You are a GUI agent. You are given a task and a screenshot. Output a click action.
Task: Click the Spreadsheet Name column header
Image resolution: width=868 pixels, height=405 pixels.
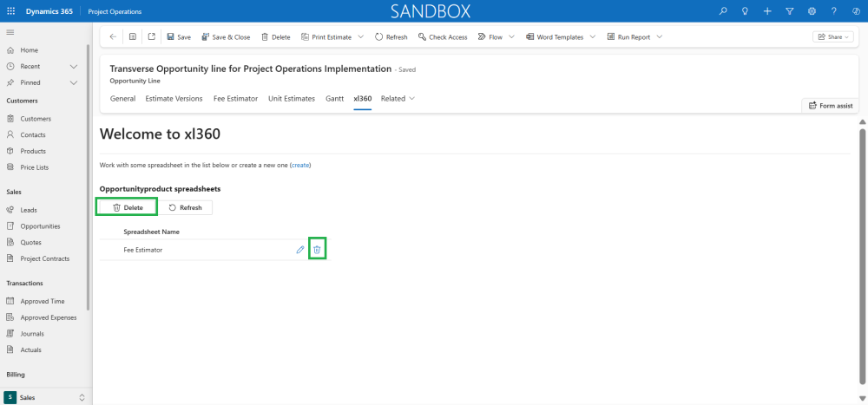click(x=151, y=232)
